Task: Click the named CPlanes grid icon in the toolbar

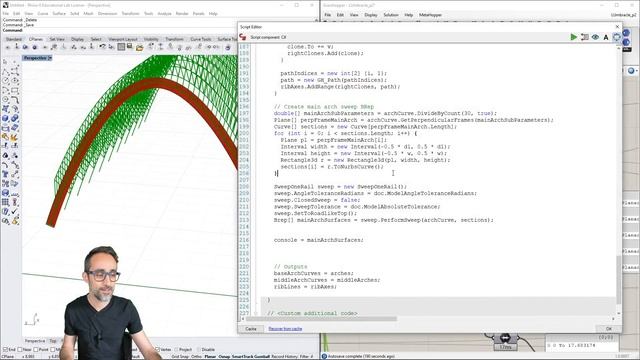Action: [121, 47]
